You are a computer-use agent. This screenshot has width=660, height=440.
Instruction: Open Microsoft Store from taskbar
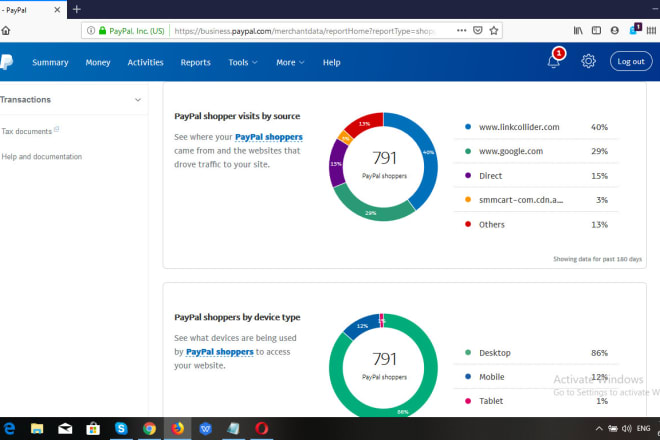[x=93, y=429]
